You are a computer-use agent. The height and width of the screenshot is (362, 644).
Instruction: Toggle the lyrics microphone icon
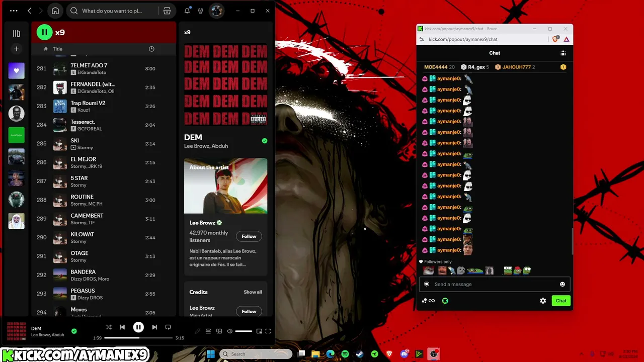coord(198,331)
